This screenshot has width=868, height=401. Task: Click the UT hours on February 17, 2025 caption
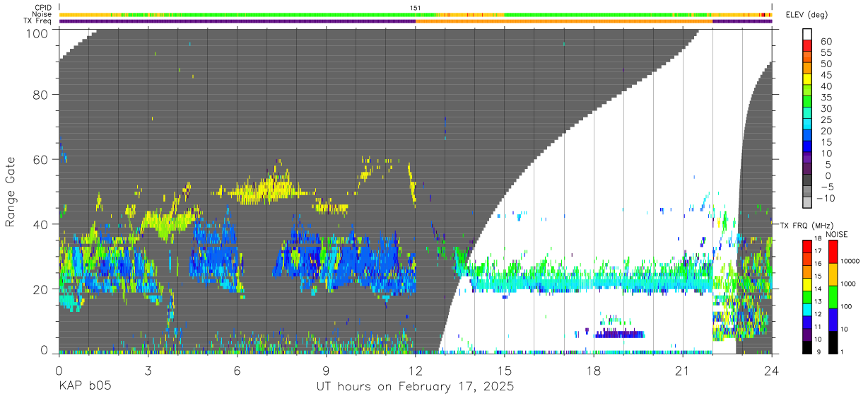point(414,387)
